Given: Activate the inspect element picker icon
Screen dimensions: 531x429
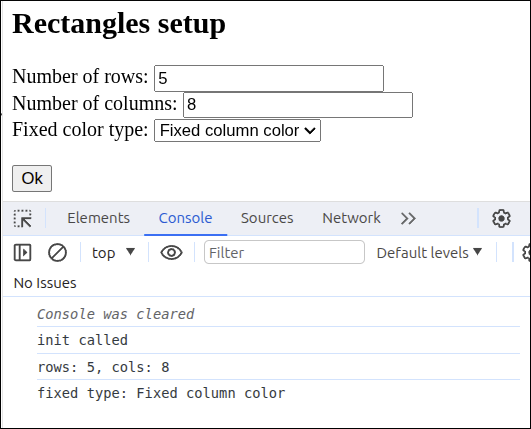Looking at the screenshot, I should [x=22, y=218].
